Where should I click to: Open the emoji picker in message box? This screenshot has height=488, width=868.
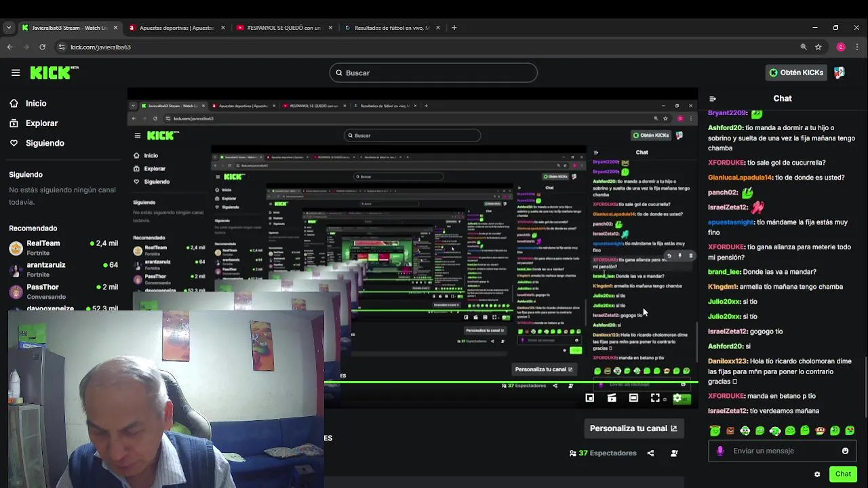[845, 451]
